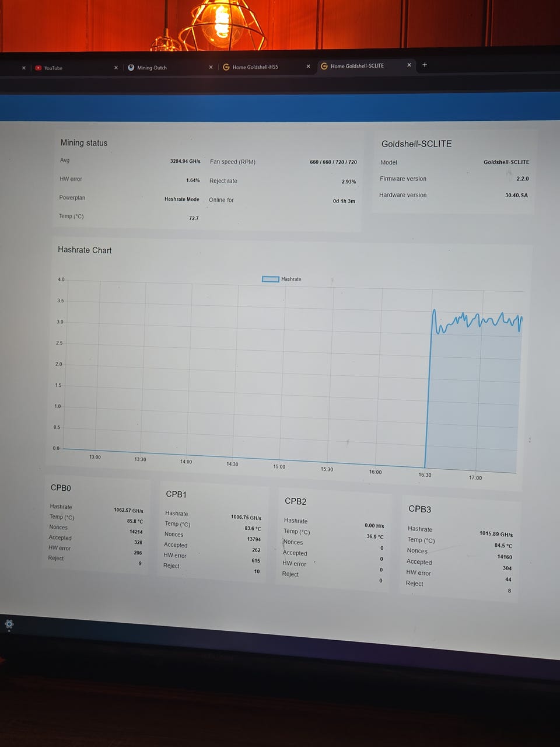
Task: Click CPB3 temperature 84.5 °C
Action: point(503,546)
